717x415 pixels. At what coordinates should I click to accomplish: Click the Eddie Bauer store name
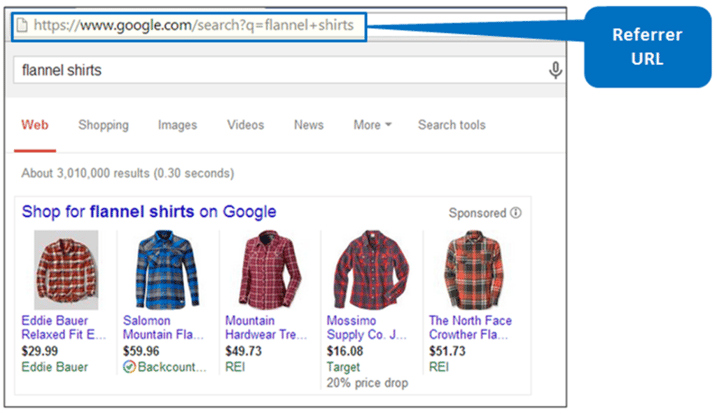(54, 367)
